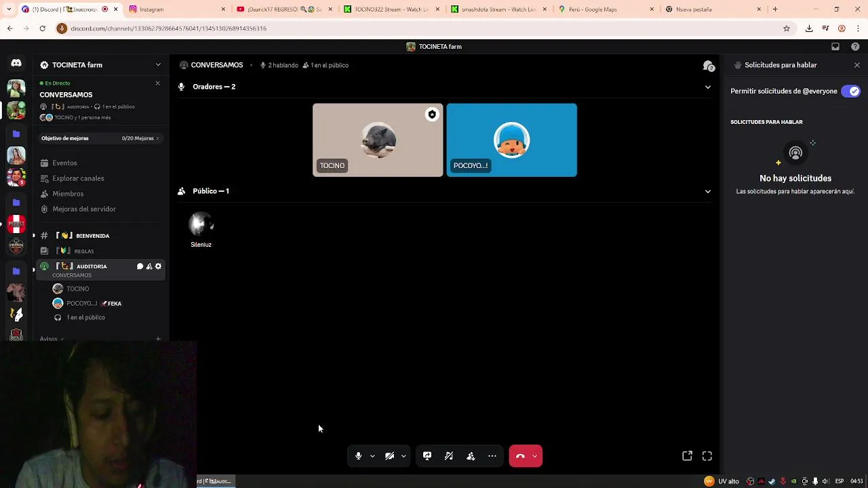Open Explorar canales
This screenshot has height=488, width=868.
[x=78, y=178]
